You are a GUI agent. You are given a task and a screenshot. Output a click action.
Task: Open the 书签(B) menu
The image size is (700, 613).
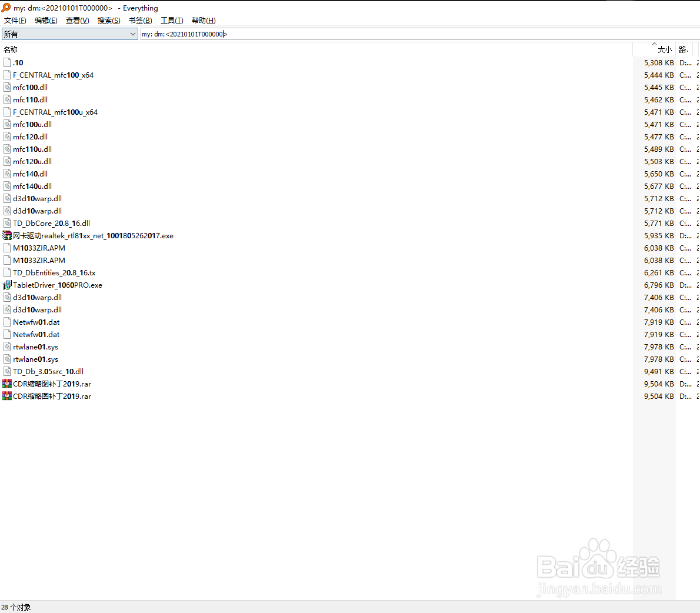(140, 21)
